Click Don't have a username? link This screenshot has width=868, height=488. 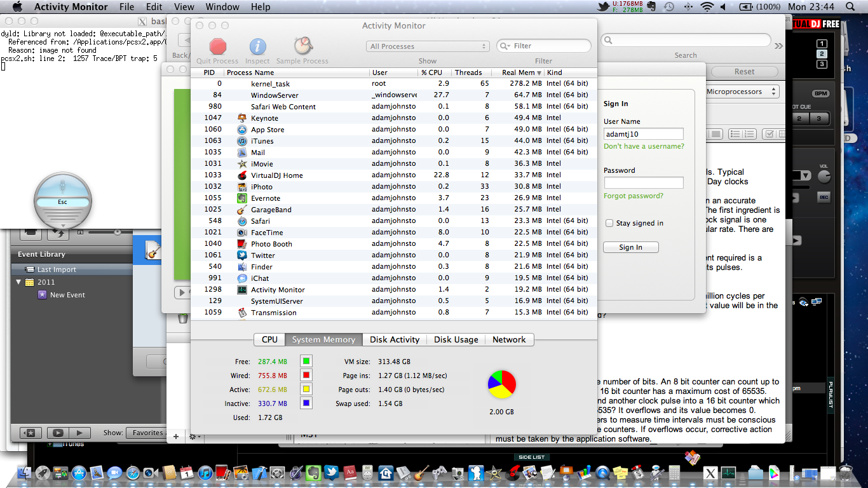click(x=644, y=146)
